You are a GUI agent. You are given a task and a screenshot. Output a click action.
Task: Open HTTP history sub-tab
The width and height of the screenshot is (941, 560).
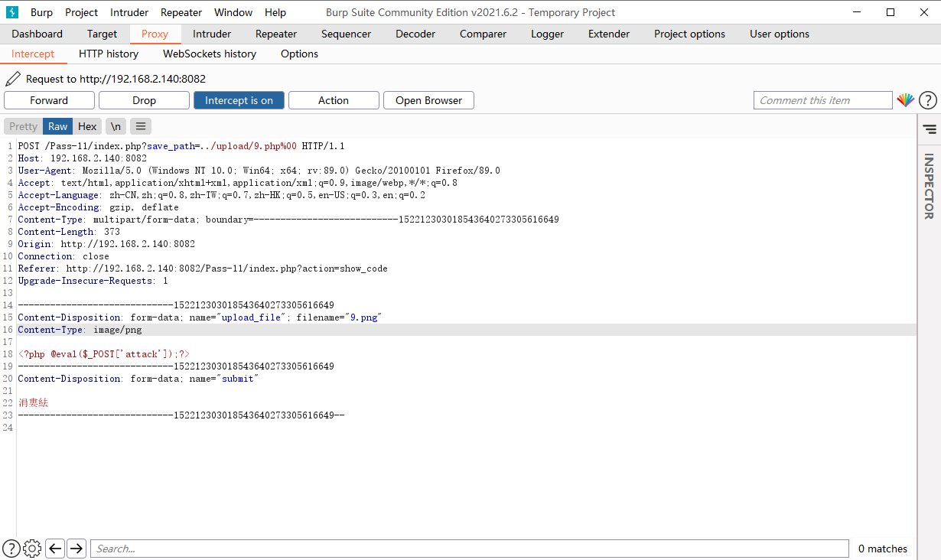pos(109,54)
